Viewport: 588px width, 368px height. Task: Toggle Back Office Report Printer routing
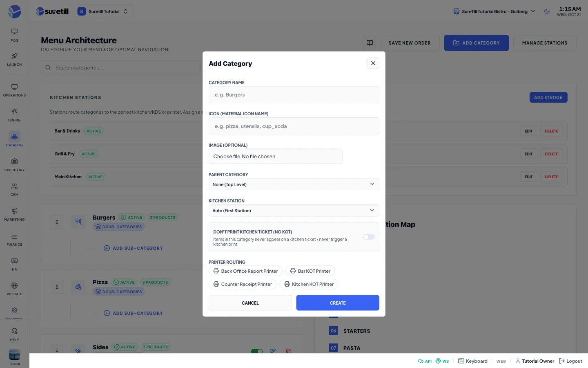tap(245, 271)
